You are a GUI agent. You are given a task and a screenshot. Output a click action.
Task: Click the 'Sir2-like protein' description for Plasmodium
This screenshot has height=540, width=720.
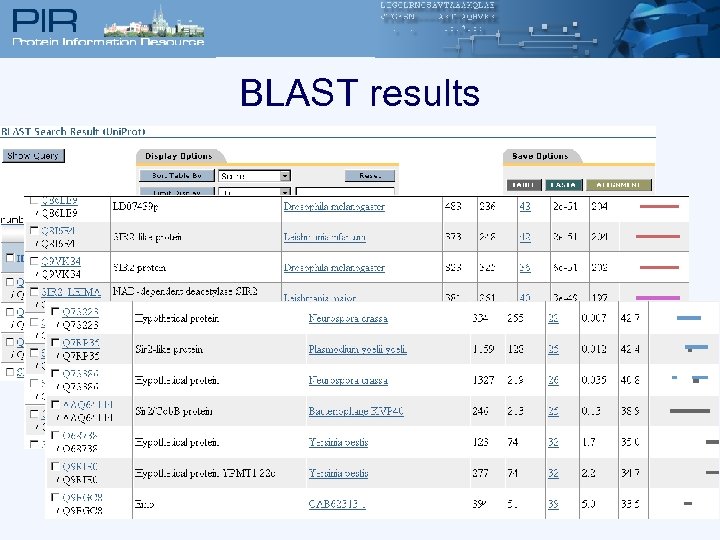[x=169, y=349]
